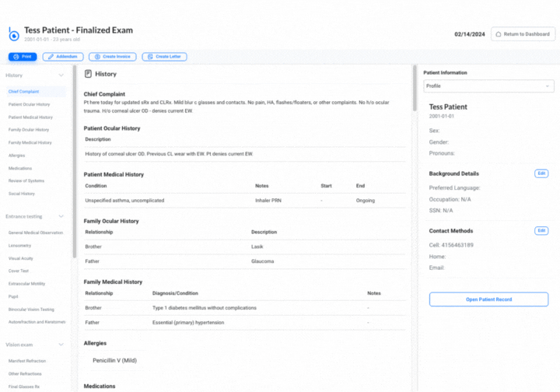The height and width of the screenshot is (392, 560).
Task: Click the History section document icon
Action: point(88,74)
